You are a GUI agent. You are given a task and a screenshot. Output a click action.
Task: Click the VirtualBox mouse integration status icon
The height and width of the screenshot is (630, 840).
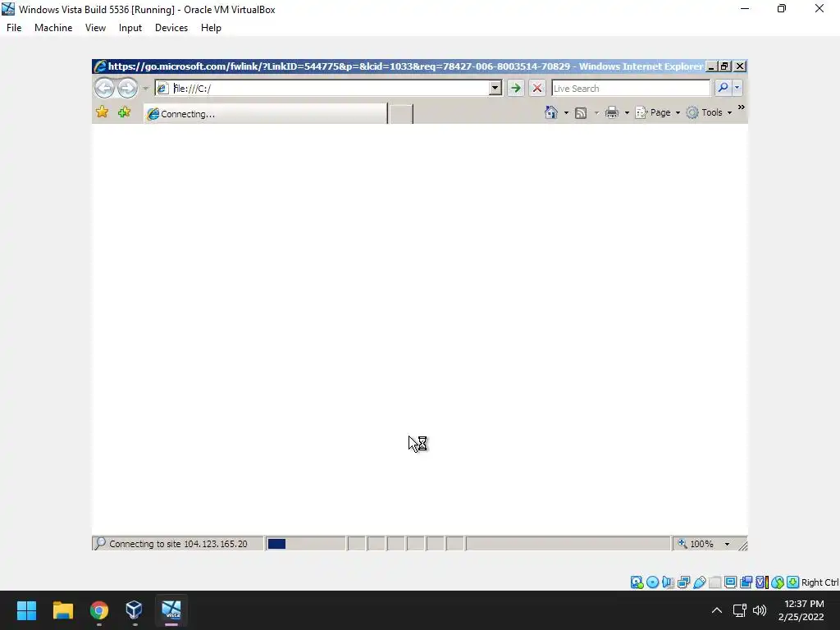point(778,582)
